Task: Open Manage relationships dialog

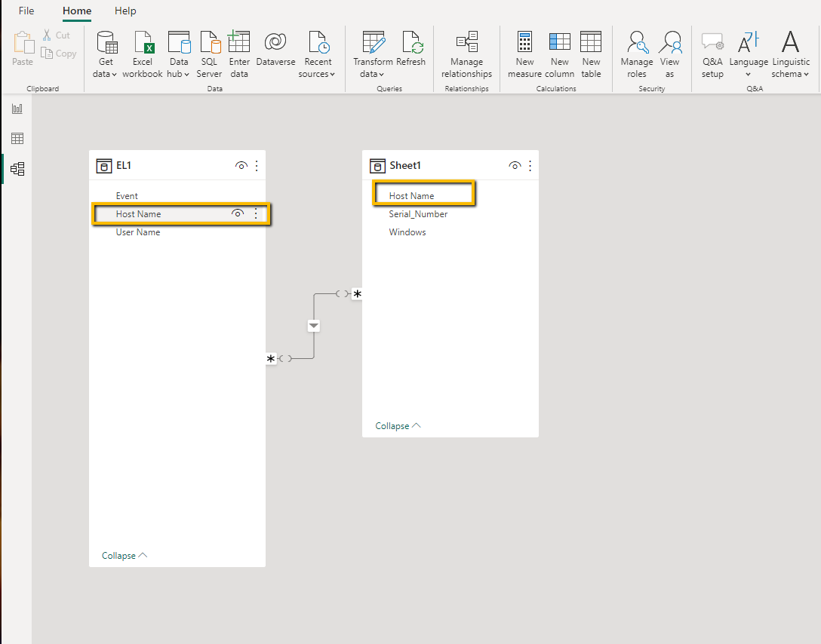Action: click(x=466, y=54)
